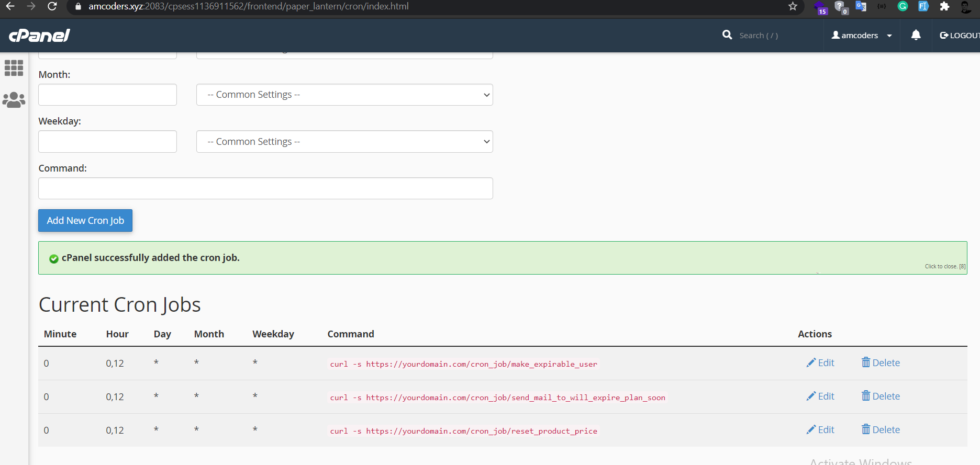This screenshot has width=980, height=465.
Task: Go back to the previous page
Action: (x=10, y=6)
